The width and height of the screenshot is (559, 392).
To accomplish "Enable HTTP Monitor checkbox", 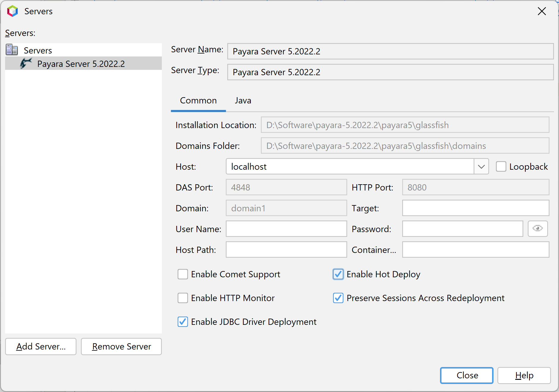I will click(x=183, y=298).
